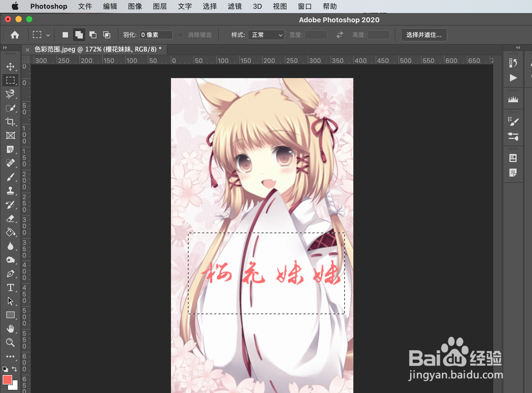Viewport: 532px width, 393px height.
Task: Select the Quick Selection tool
Action: 10,108
